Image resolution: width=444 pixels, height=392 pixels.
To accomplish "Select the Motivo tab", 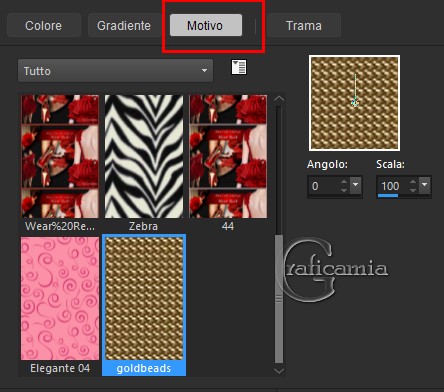I will (x=206, y=25).
